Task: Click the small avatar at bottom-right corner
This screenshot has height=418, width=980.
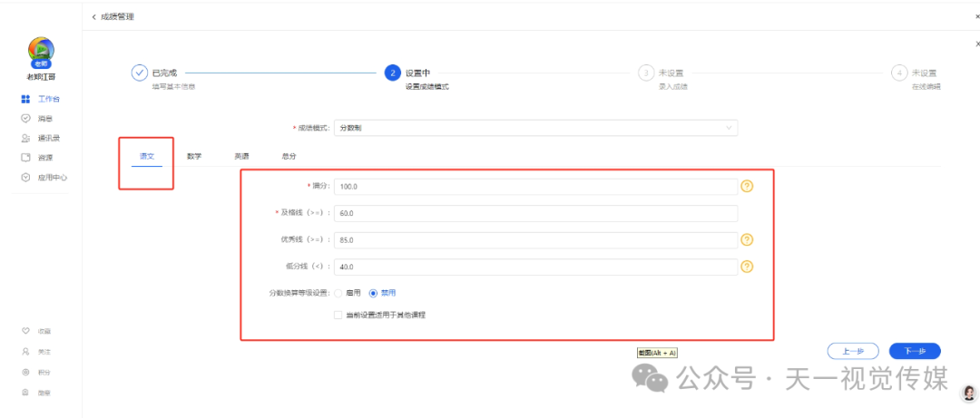Action: 969,393
